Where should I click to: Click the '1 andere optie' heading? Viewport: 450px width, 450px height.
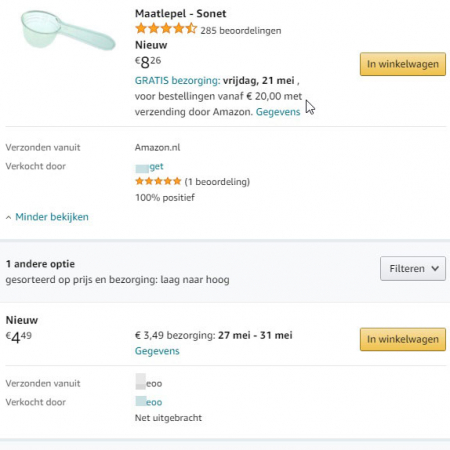coord(40,264)
